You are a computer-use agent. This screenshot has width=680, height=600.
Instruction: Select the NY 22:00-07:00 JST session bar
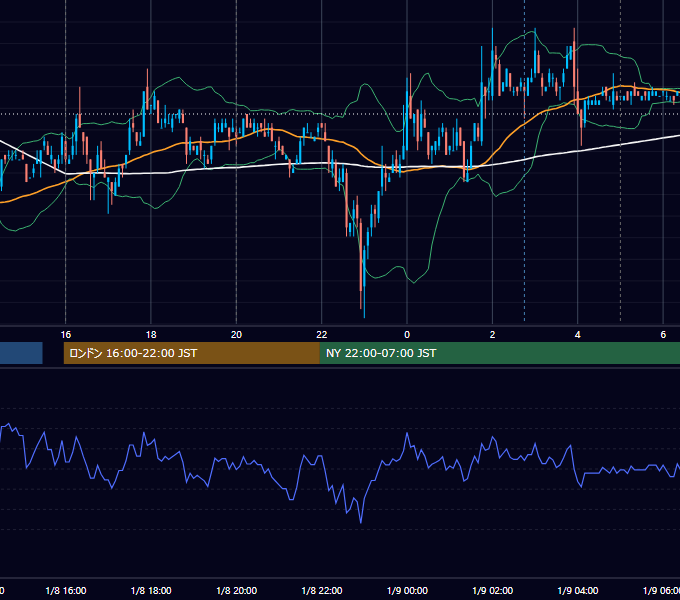(500, 353)
